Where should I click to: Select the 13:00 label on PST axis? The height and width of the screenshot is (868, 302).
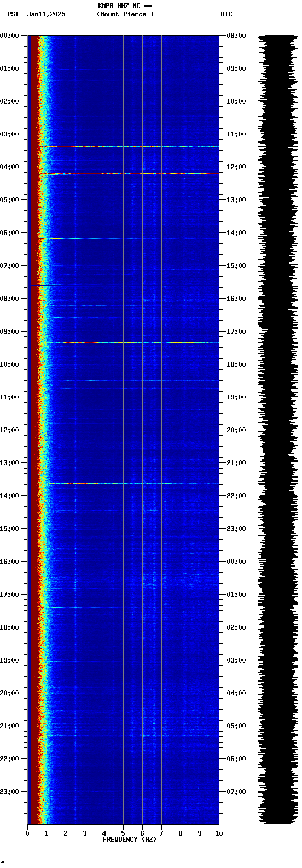point(10,463)
